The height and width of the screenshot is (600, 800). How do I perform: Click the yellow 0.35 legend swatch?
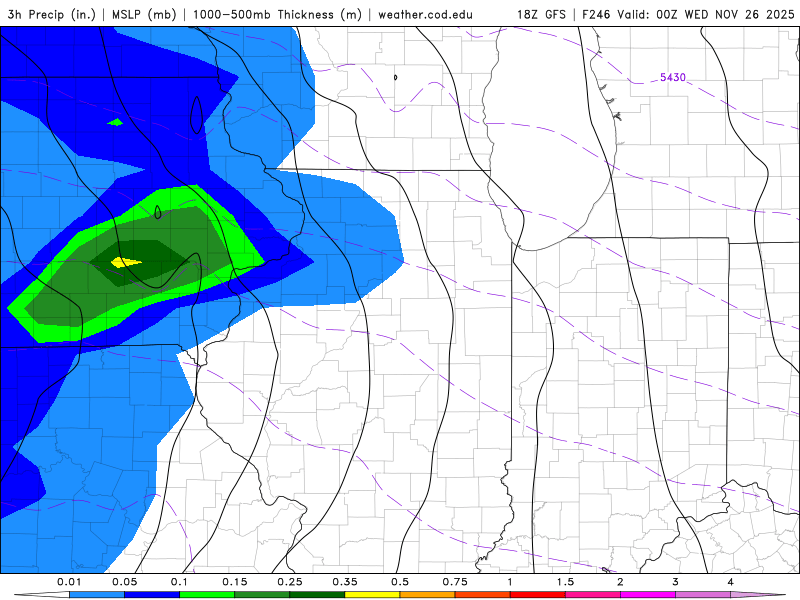[x=372, y=595]
